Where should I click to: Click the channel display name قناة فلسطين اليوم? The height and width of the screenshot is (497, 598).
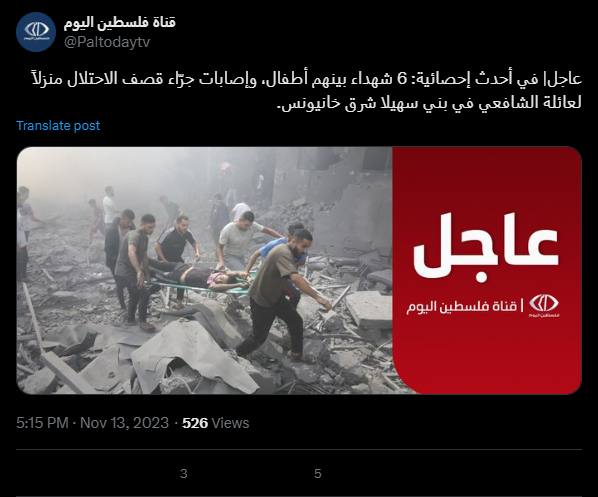[119, 22]
